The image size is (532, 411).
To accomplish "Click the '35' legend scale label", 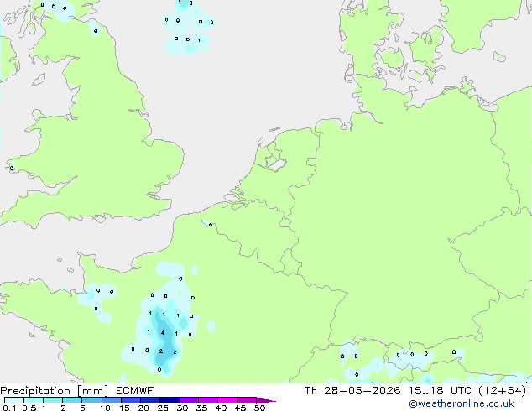I will pos(201,408).
